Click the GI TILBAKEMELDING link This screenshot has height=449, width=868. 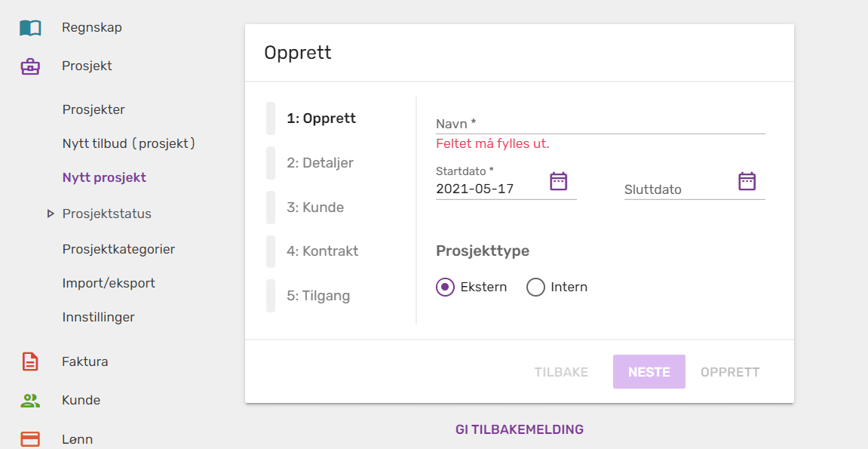520,429
